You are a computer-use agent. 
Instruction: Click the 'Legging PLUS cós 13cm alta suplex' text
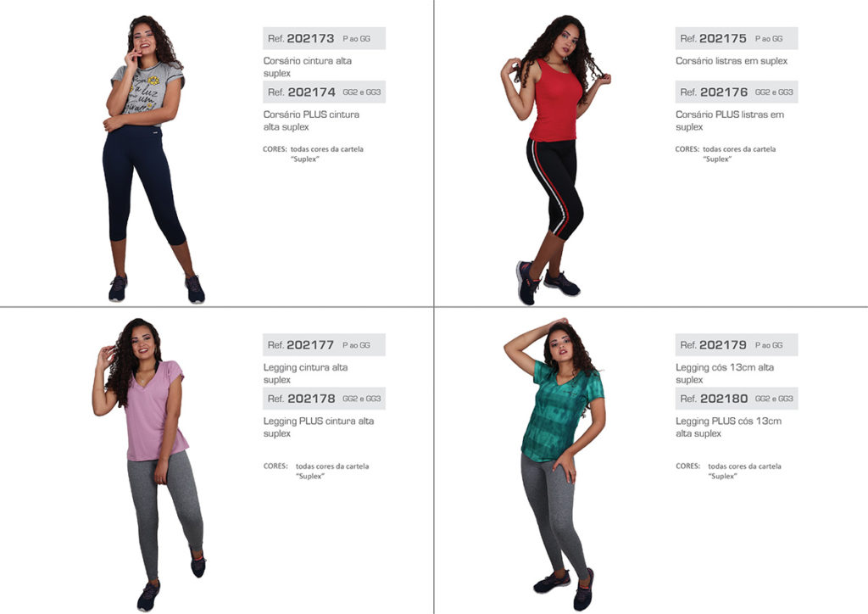click(x=728, y=427)
